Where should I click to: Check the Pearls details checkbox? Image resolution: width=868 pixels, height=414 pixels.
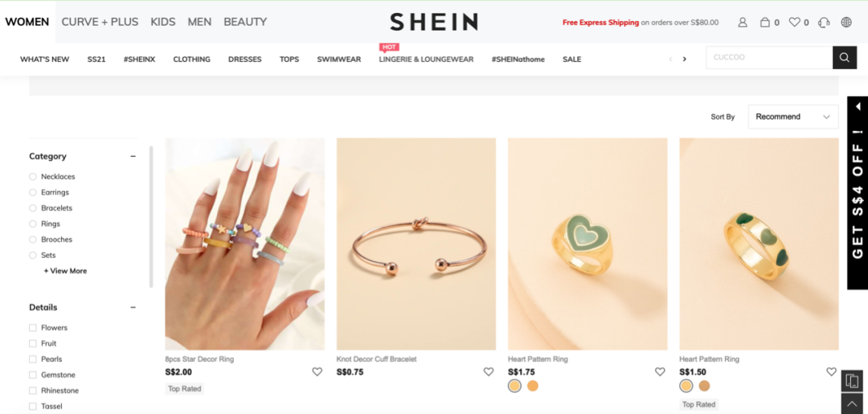point(33,359)
